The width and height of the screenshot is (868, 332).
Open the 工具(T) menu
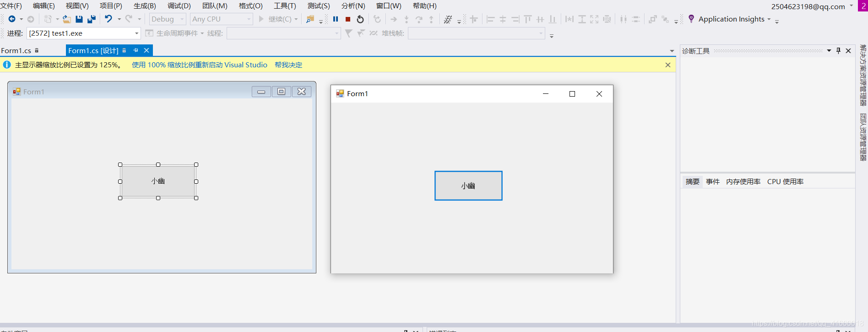[x=285, y=6]
